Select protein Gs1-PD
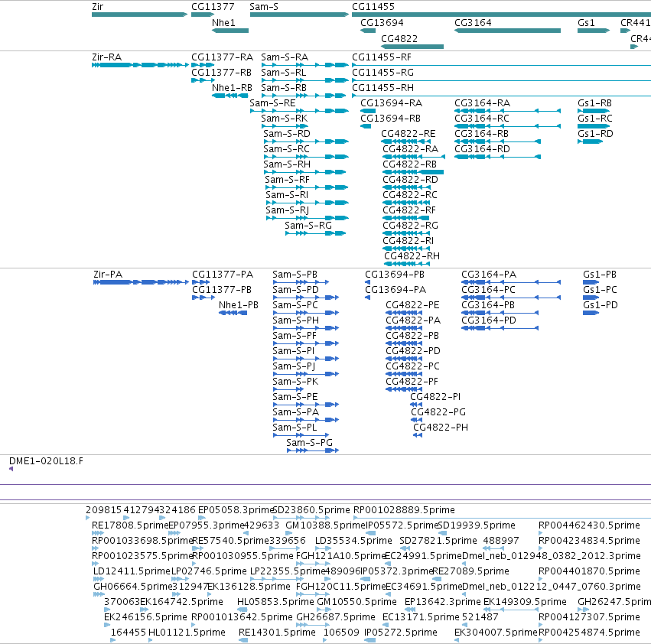Image resolution: width=651 pixels, height=644 pixels. pos(591,313)
